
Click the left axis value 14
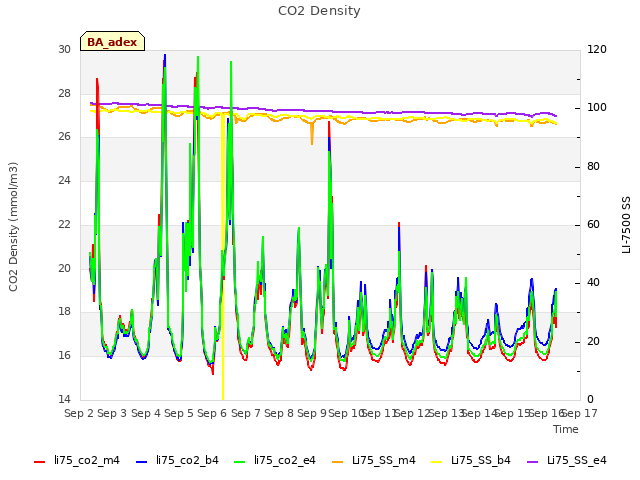pos(64,399)
